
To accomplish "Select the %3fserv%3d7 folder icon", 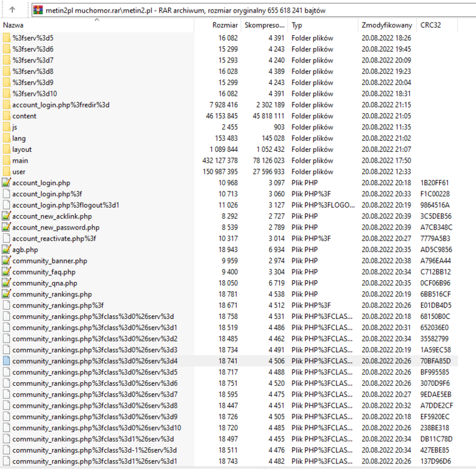I will pos(6,60).
